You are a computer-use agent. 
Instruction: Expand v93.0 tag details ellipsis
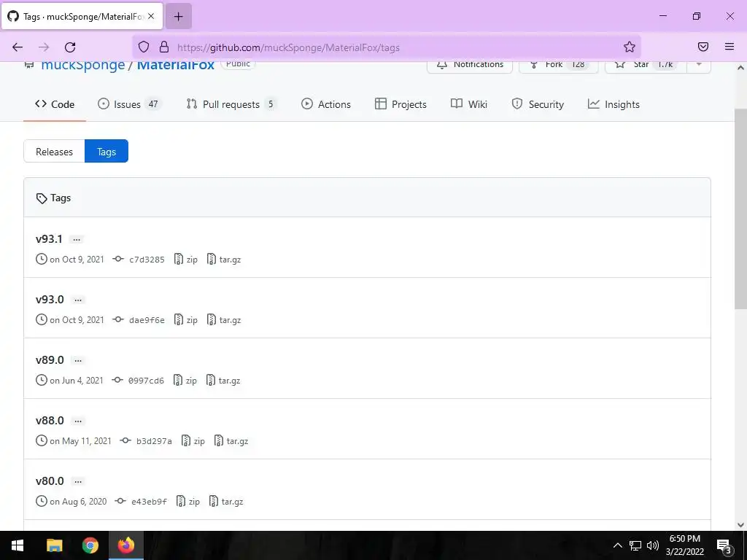tap(77, 300)
